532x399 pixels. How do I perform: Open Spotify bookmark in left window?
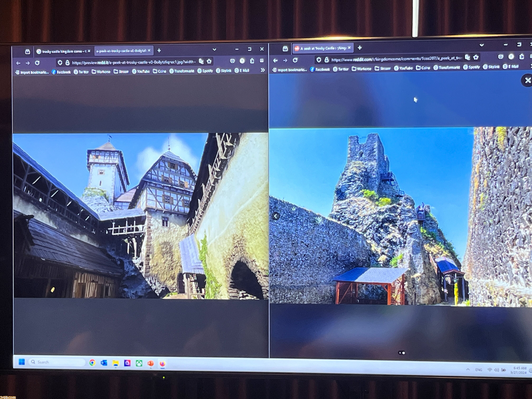(205, 71)
